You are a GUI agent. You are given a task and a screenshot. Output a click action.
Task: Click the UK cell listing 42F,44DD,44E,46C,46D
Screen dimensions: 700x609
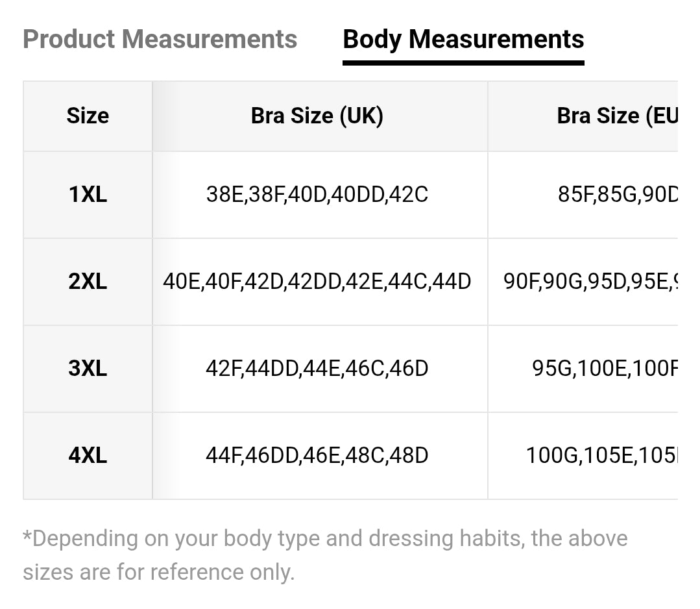pos(317,369)
